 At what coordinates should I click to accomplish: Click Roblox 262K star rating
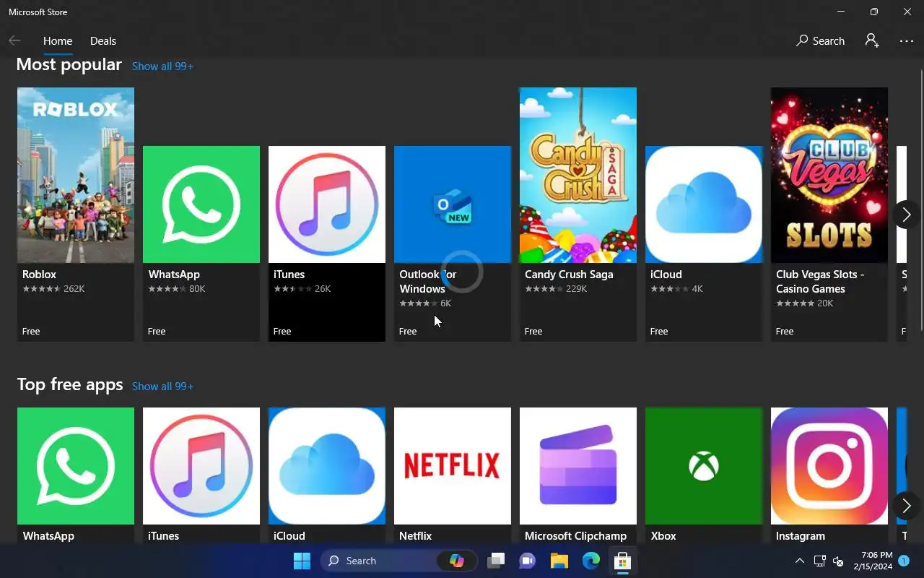[53, 289]
